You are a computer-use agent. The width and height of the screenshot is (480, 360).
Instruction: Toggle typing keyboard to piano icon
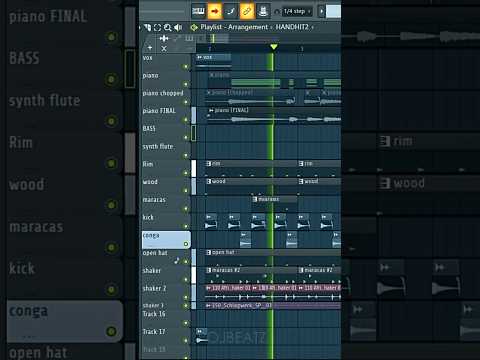(x=198, y=11)
